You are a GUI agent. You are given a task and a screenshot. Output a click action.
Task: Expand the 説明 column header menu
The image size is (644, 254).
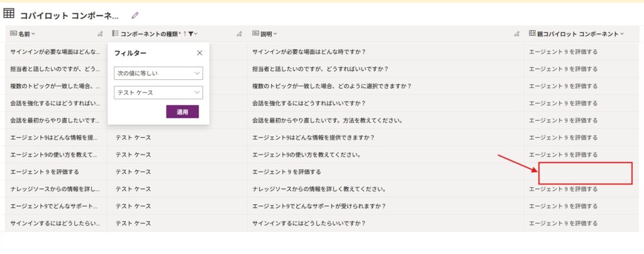tap(275, 34)
